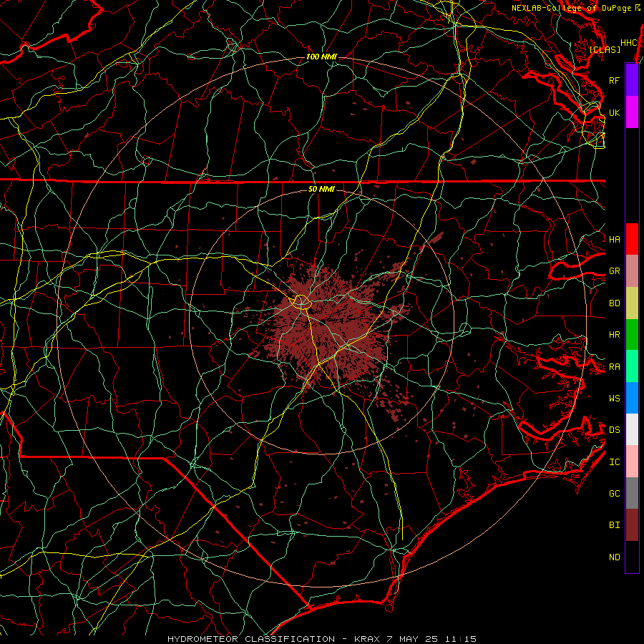This screenshot has height=644, width=644.
Task: Click the 'HHC' product code text
Action: coord(629,43)
